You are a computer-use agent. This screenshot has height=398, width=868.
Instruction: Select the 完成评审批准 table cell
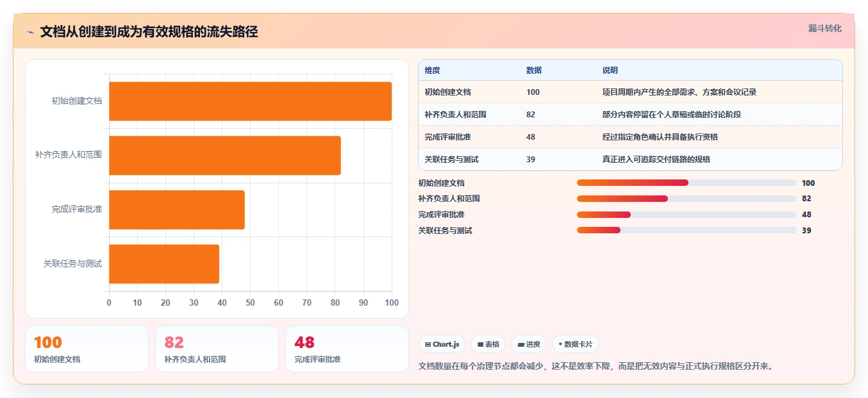[447, 137]
